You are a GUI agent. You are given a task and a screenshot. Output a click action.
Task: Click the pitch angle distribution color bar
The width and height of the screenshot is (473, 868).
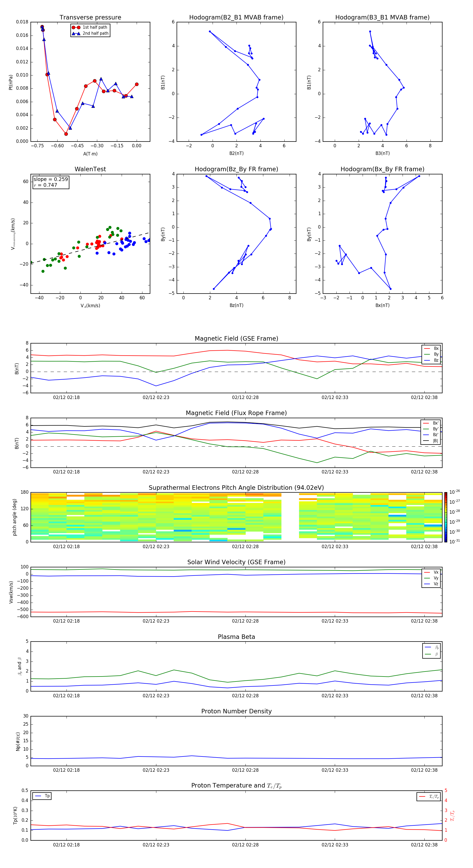(x=446, y=517)
